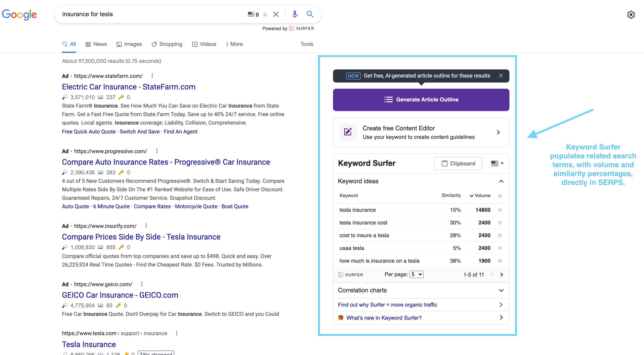Click the 'Free Quick Auto Quote' sitelink
The width and height of the screenshot is (644, 355).
(x=89, y=132)
